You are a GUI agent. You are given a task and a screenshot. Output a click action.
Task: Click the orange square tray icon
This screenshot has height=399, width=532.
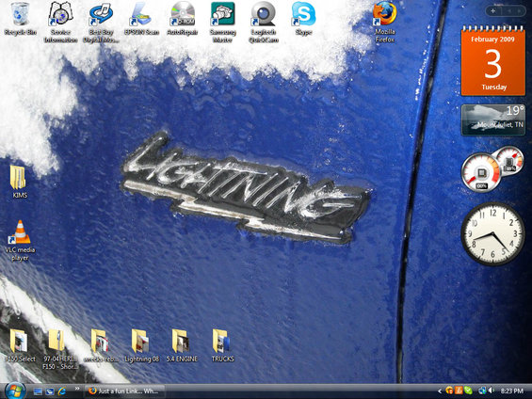tap(459, 391)
